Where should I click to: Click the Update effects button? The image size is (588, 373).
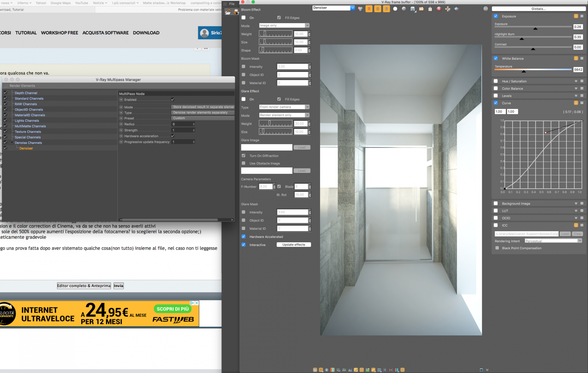[293, 244]
